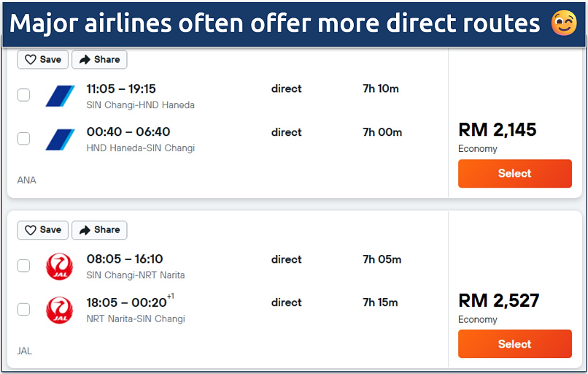Click the JAL logo beside the 18:05 flight
588x374 pixels.
pos(60,310)
